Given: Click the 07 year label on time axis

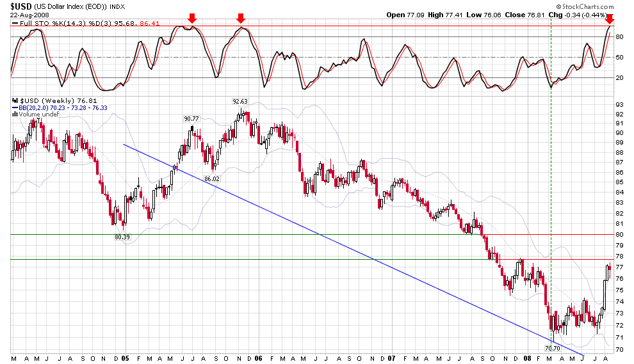Looking at the screenshot, I should point(391,359).
